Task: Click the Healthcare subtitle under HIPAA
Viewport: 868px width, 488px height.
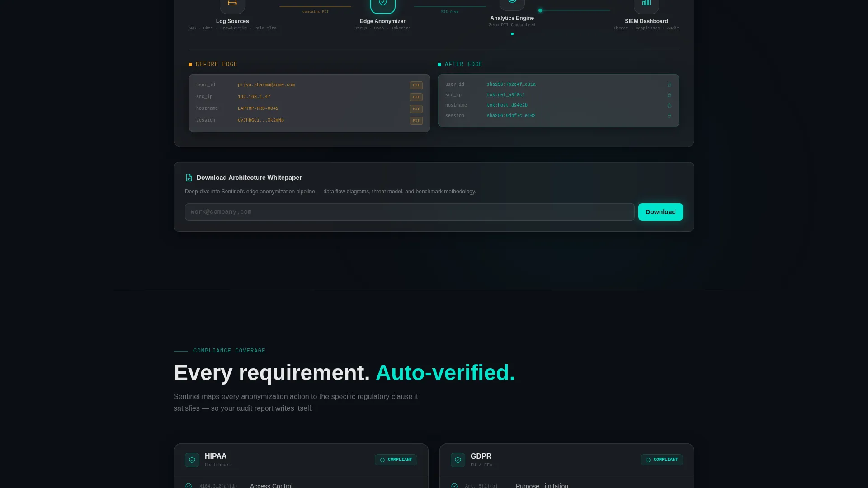Action: click(218, 465)
